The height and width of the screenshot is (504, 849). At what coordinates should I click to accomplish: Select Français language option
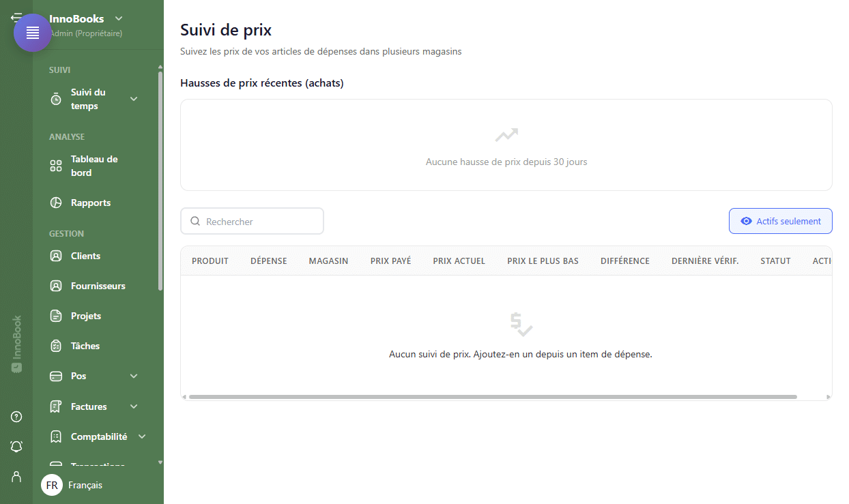coord(85,485)
